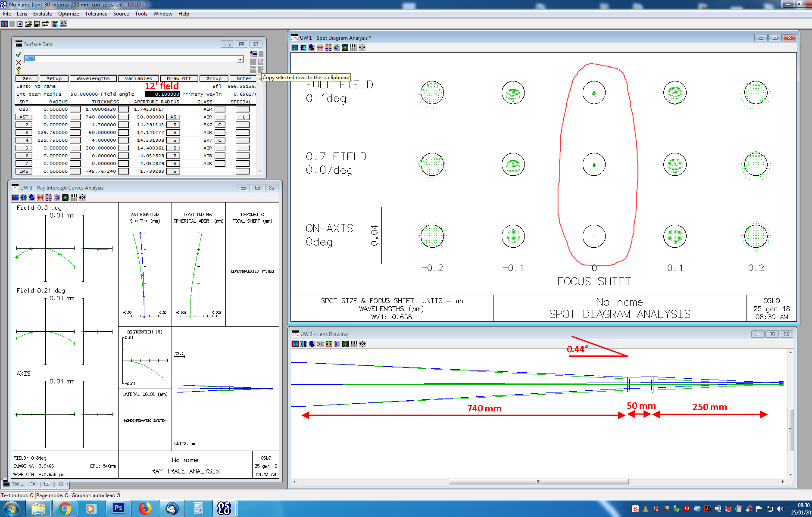Click the new lens file icon
Image resolution: width=812 pixels, height=517 pixels.
pos(20,24)
